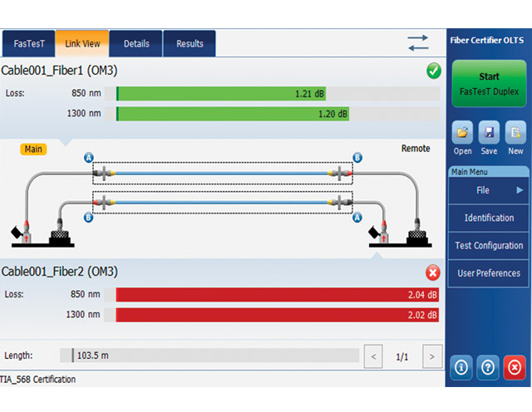
Task: Click the swap direction arrows icon
Action: (418, 43)
